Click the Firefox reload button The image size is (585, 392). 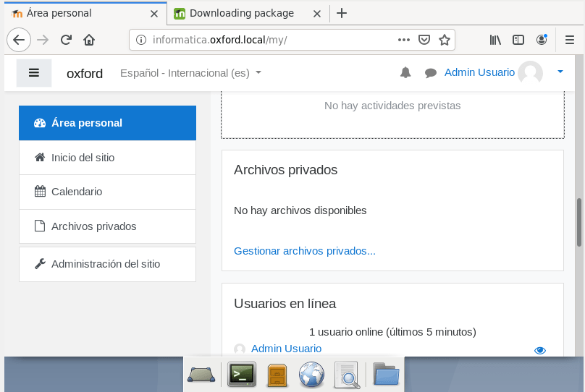pos(66,40)
